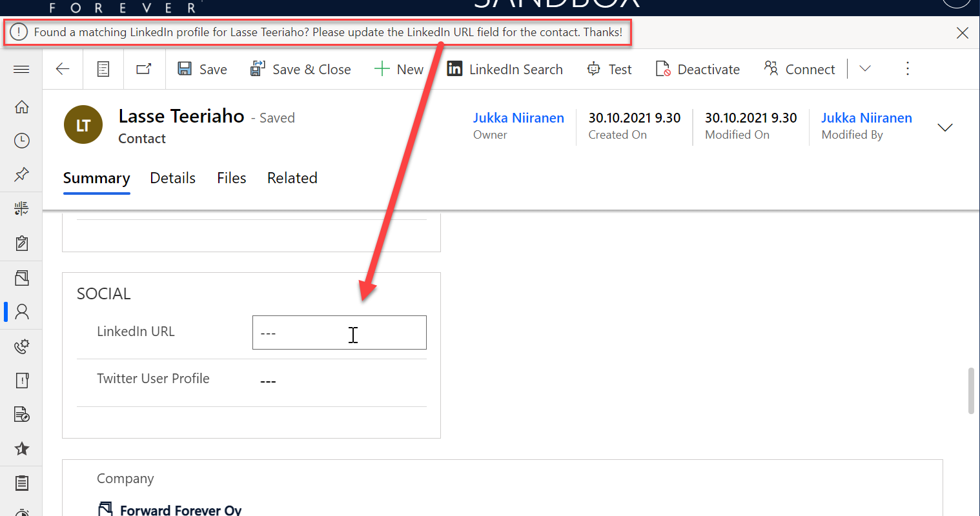Click the SOCIAL section heading
980x516 pixels.
[x=104, y=293]
